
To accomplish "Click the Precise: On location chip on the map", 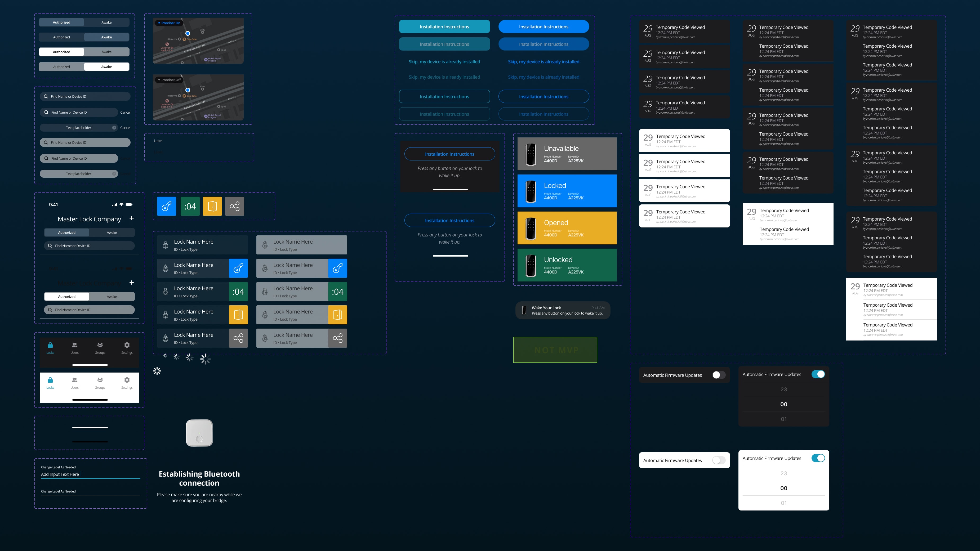I will coord(169,23).
